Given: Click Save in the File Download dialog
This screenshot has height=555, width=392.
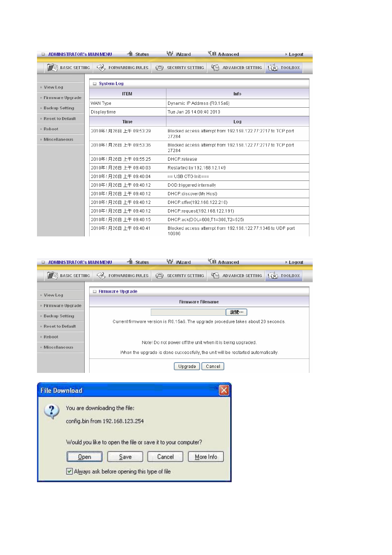Looking at the screenshot, I should (x=125, y=457).
